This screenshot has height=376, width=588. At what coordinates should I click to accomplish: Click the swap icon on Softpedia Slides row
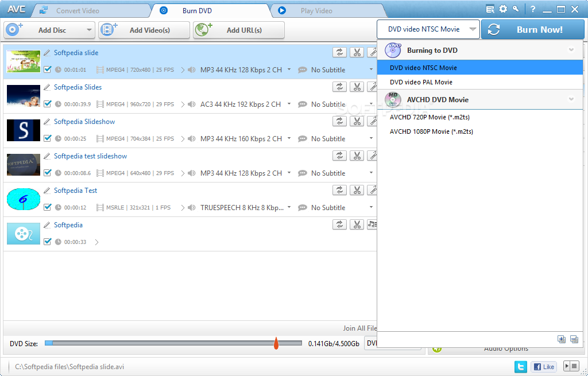coord(339,87)
